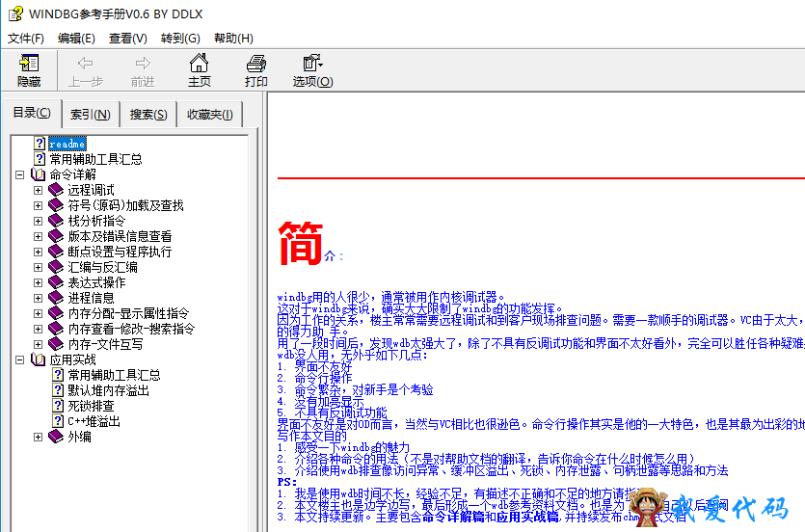Collapse the 应用实战 tree node
This screenshot has height=532, width=805.
(x=19, y=360)
